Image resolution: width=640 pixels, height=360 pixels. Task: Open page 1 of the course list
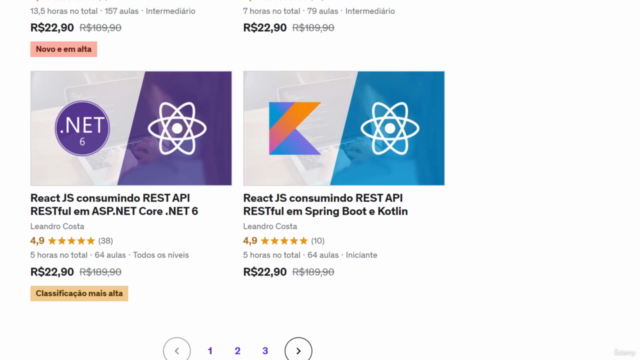[210, 351]
